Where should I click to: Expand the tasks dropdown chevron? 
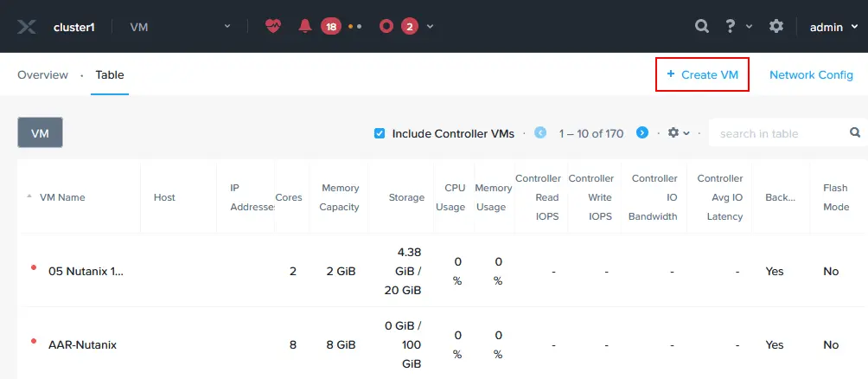(x=431, y=27)
